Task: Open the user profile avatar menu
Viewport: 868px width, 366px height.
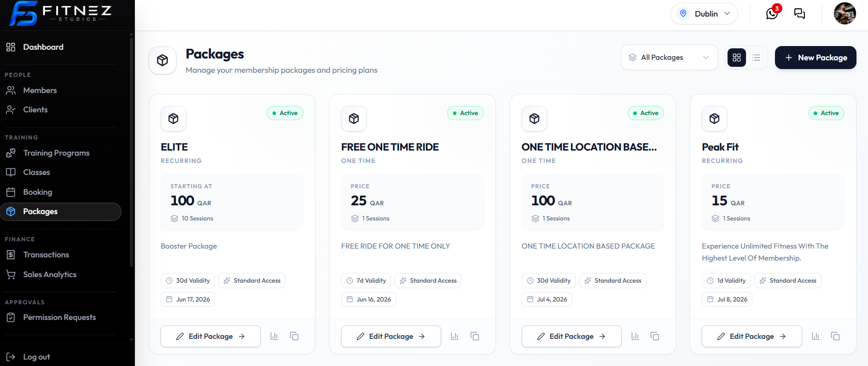Action: [845, 13]
